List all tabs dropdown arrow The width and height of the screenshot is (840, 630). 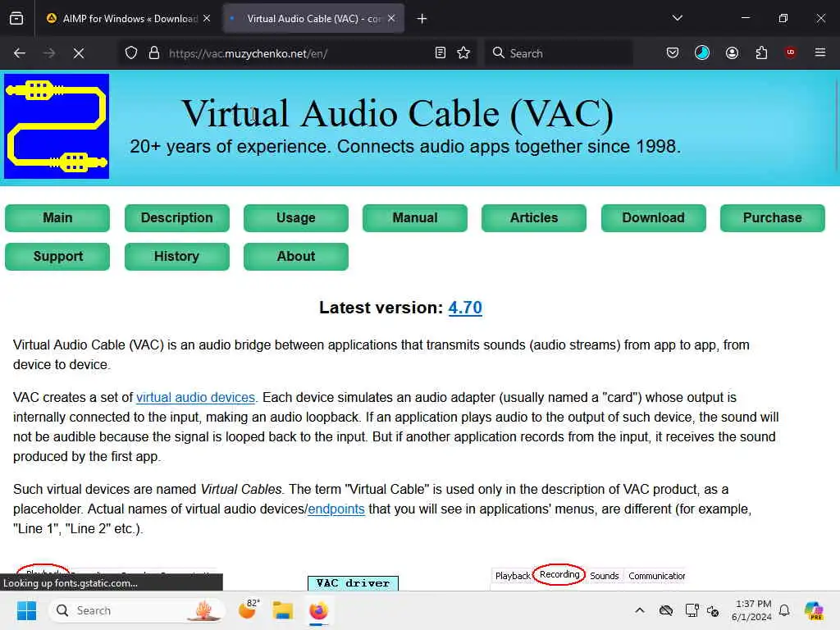(x=678, y=18)
